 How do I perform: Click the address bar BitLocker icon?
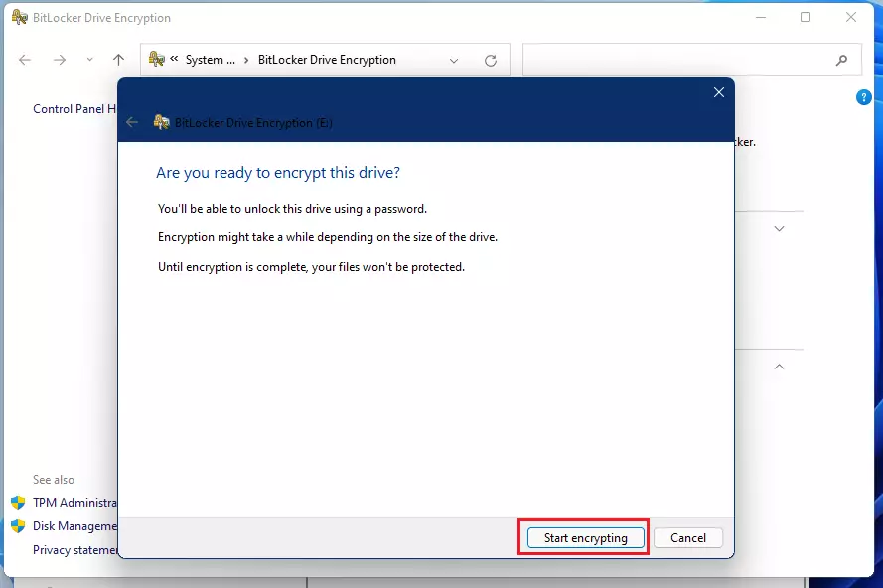pos(157,59)
